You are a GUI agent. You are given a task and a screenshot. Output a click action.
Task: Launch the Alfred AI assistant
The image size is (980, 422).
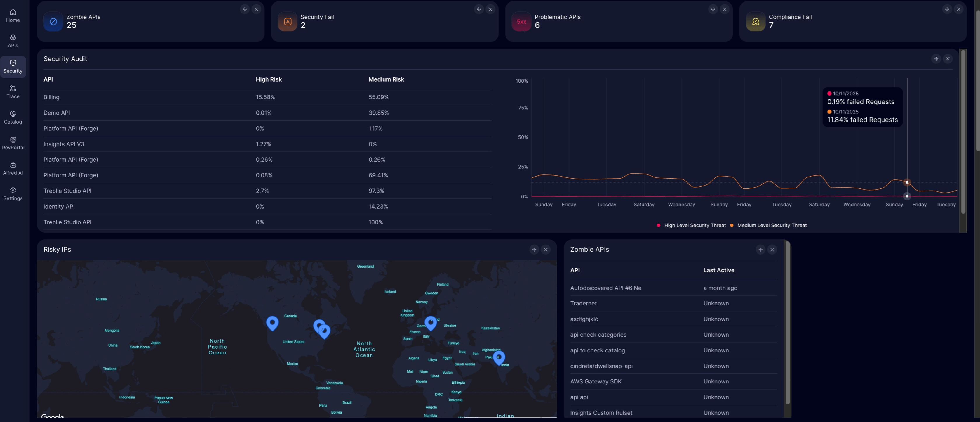(13, 168)
